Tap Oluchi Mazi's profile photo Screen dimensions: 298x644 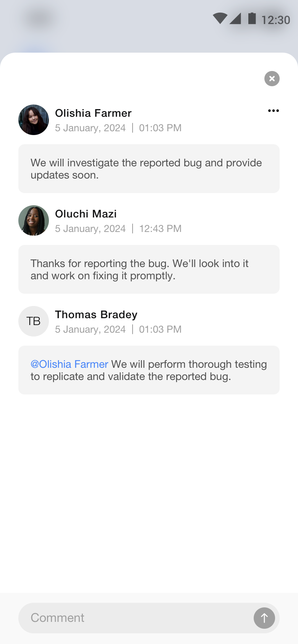(34, 221)
